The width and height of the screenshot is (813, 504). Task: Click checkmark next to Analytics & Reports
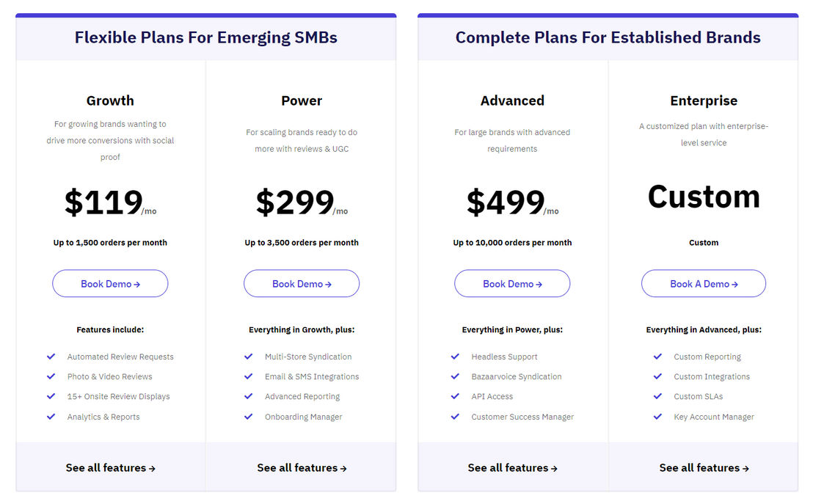51,417
